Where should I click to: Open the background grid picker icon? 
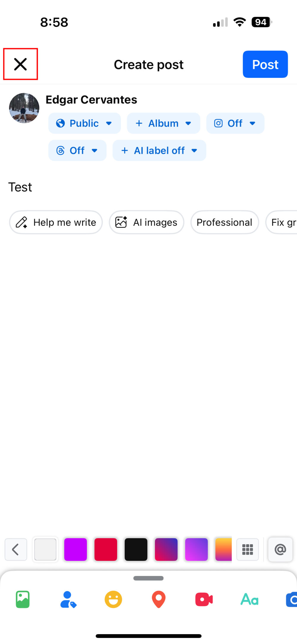247,550
